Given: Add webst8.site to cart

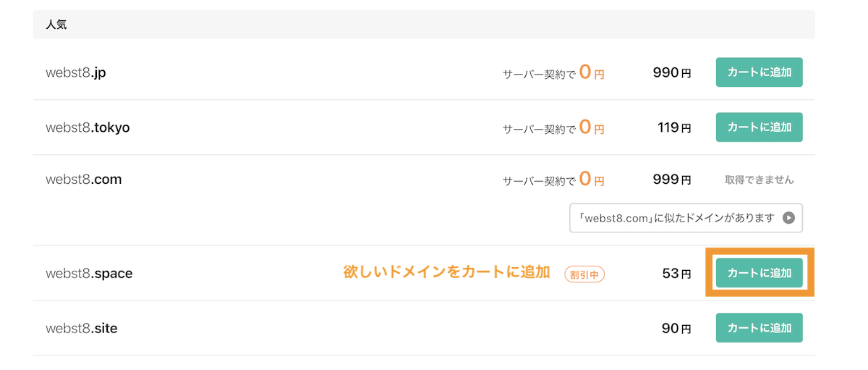Looking at the screenshot, I should [x=759, y=328].
